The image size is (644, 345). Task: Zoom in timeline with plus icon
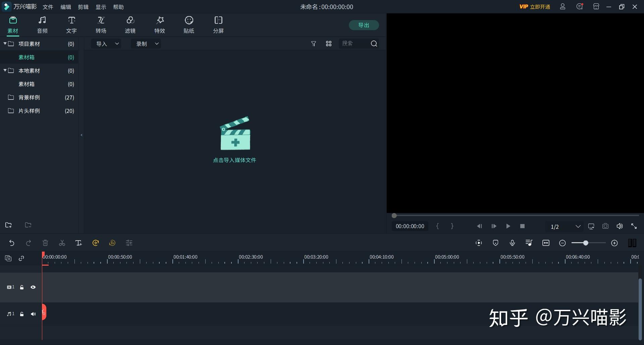(x=614, y=243)
